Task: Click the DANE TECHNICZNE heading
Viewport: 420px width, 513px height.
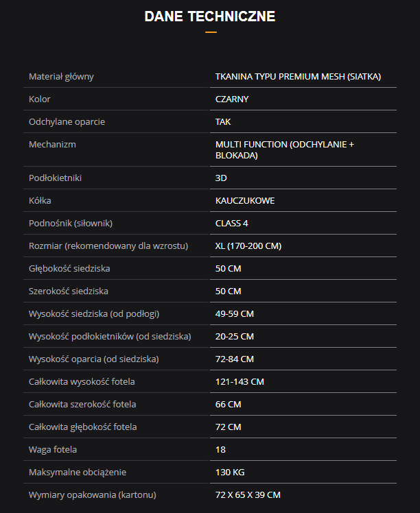Action: point(209,16)
